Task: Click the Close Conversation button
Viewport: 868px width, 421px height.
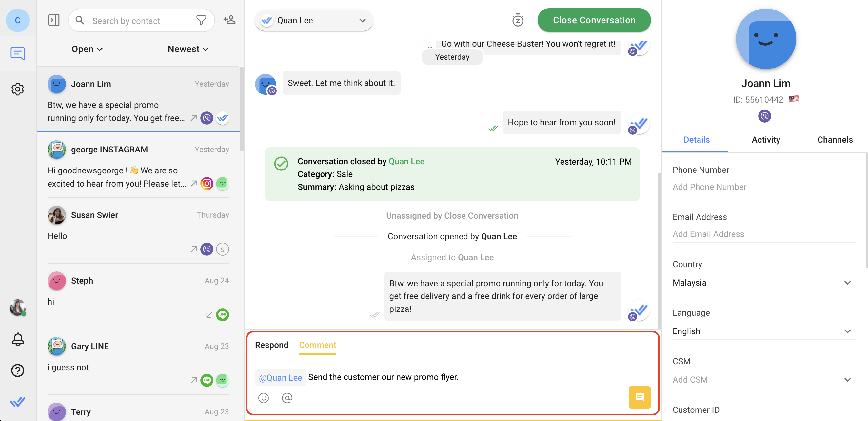Action: pyautogui.click(x=594, y=20)
